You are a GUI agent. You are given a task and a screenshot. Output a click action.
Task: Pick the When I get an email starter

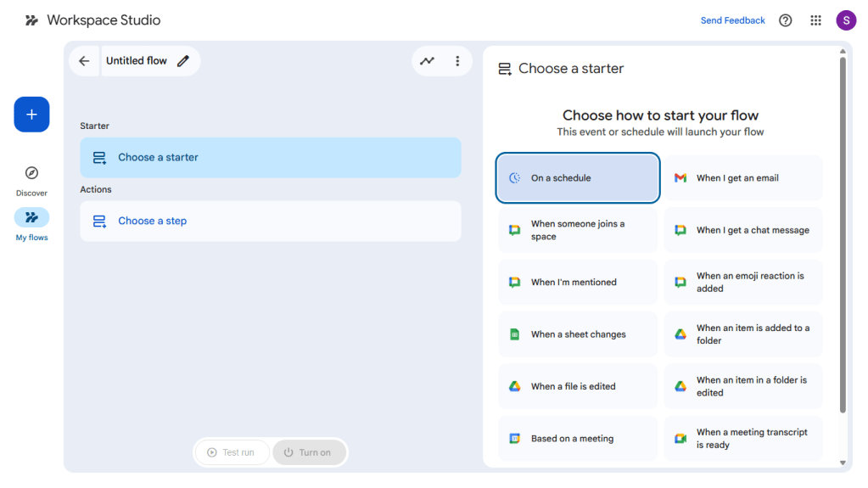742,178
